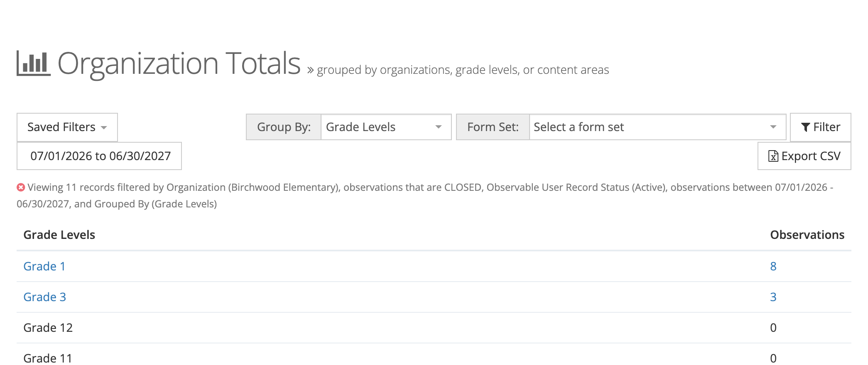Click the Grade Levels column header
The width and height of the screenshot is (868, 365).
pos(59,235)
